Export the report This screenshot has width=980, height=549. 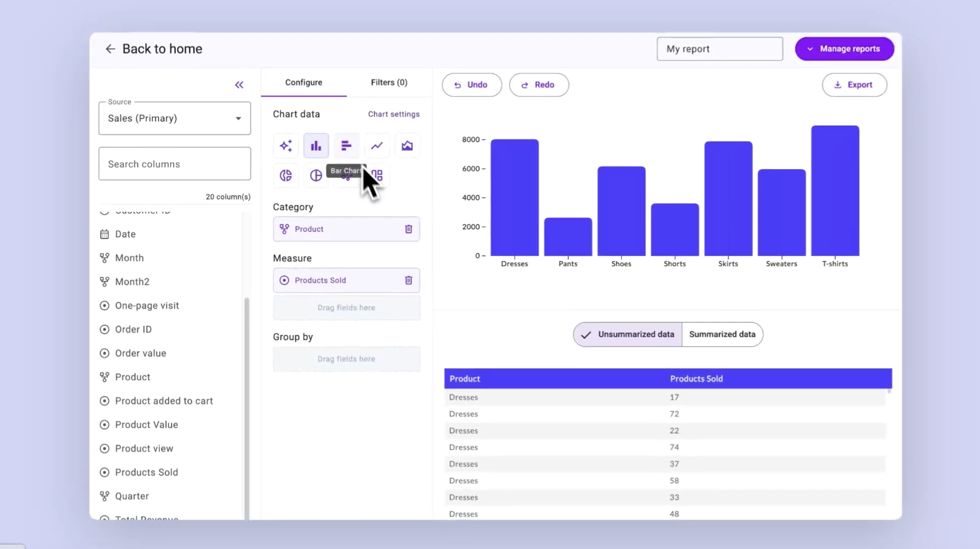[854, 85]
